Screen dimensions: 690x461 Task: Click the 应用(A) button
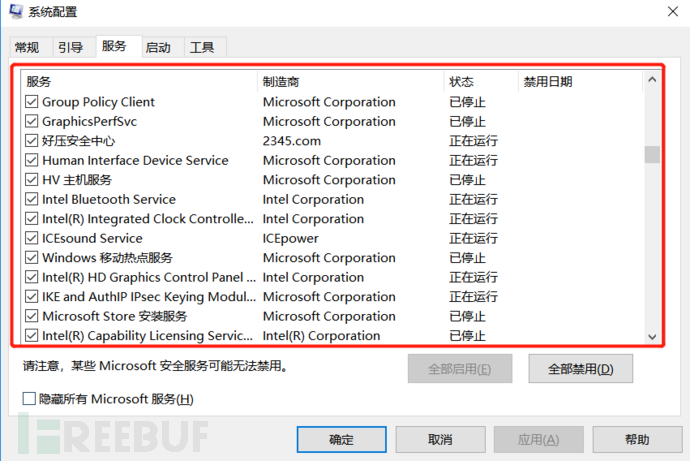[539, 439]
